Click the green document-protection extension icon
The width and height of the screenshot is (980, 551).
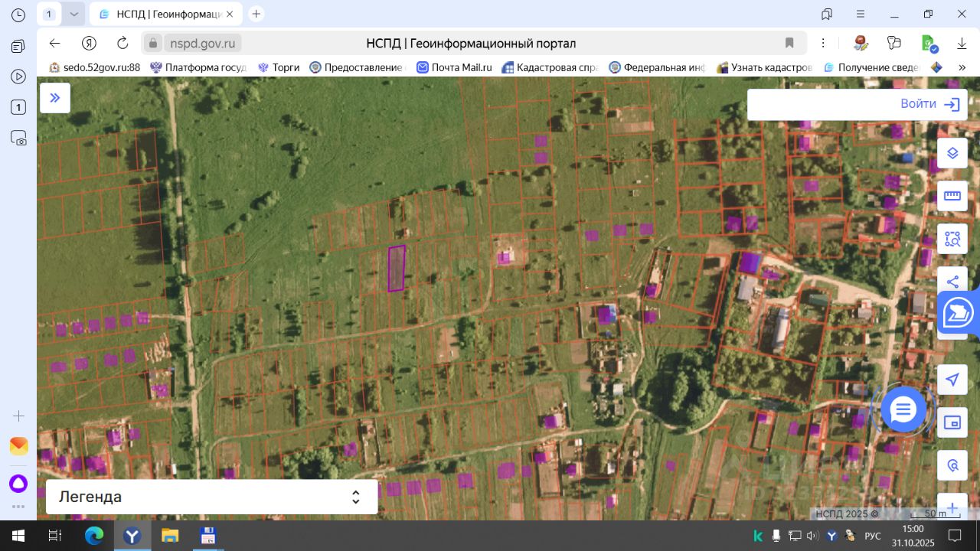point(928,43)
